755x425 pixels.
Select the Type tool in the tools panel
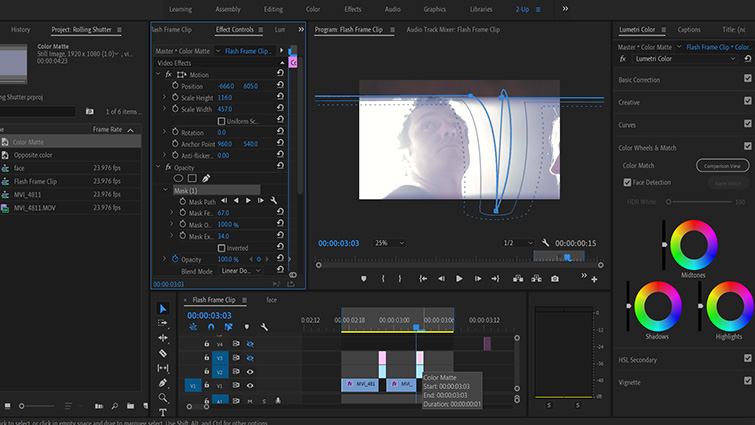click(x=163, y=411)
